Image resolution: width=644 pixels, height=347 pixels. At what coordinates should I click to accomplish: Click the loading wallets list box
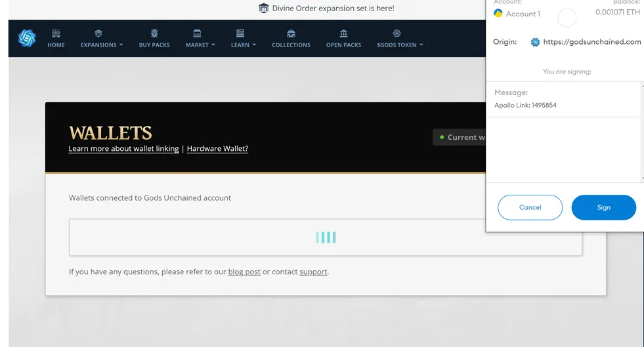[x=326, y=237]
